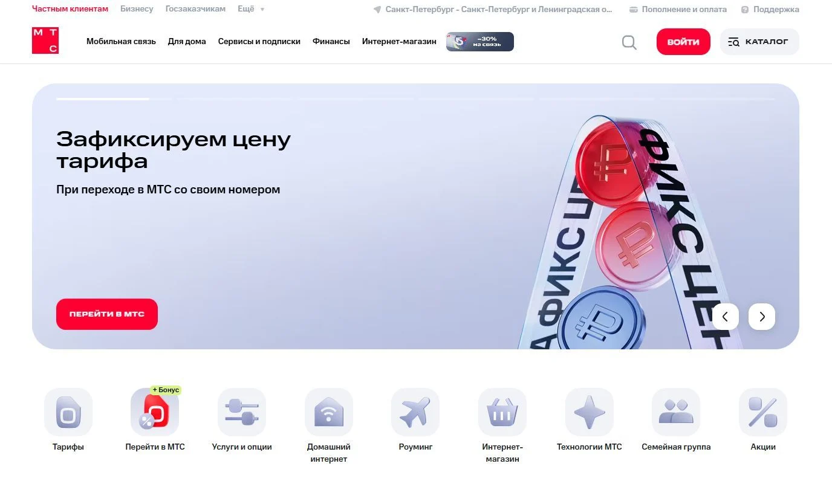Viewport: 832px width, 504px height.
Task: Click the Тарифы SIM card icon
Action: [x=68, y=412]
